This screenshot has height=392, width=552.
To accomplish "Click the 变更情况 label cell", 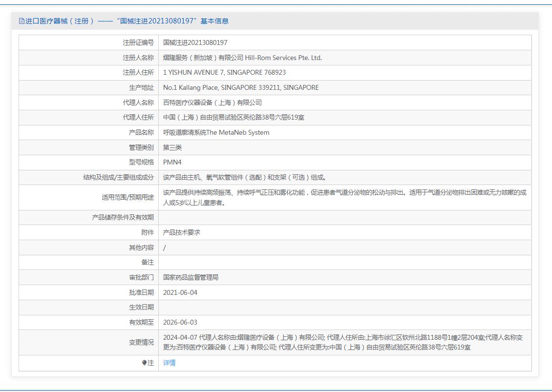I will [x=89, y=342].
